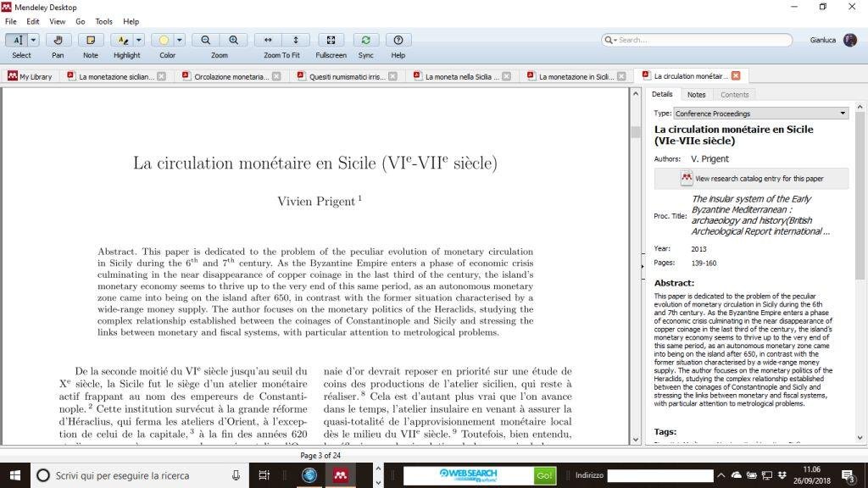Viewport: 868px width, 488px height.
Task: Open the Help toolbar button
Action: point(398,40)
